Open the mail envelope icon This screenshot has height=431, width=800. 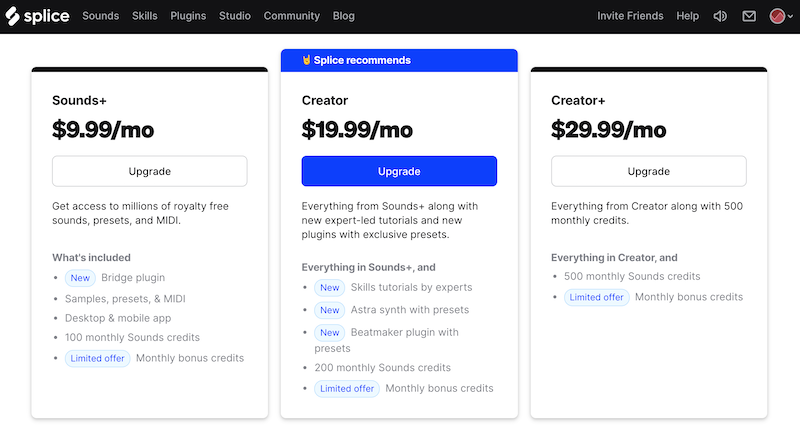tap(748, 16)
